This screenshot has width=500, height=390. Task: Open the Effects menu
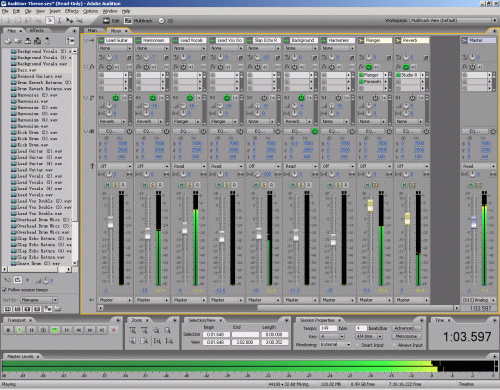[71, 11]
